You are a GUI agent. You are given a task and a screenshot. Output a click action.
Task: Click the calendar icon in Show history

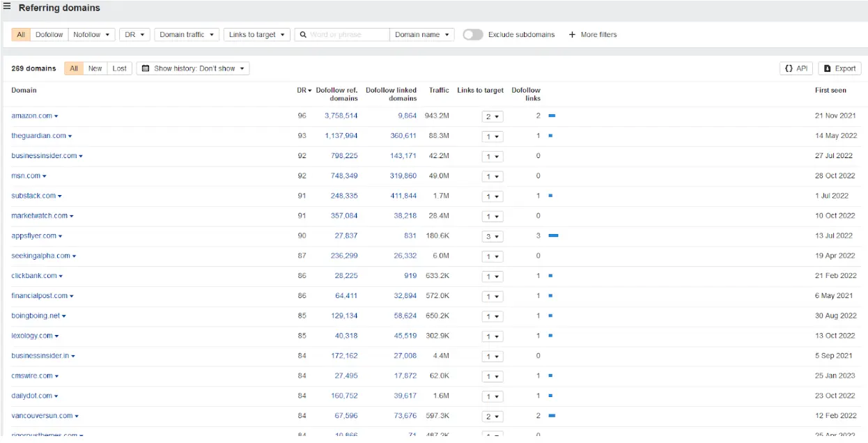[145, 68]
